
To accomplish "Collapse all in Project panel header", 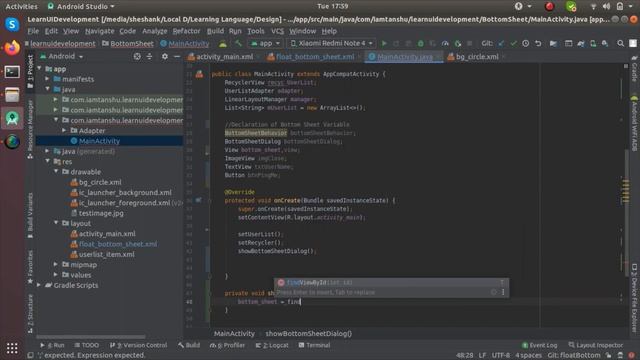I will [149, 56].
